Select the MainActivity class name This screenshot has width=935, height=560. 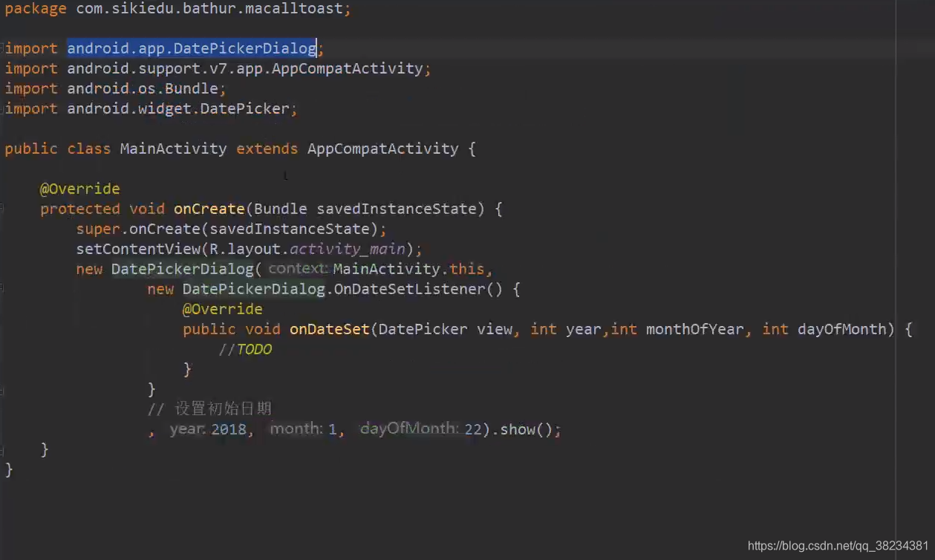point(173,149)
